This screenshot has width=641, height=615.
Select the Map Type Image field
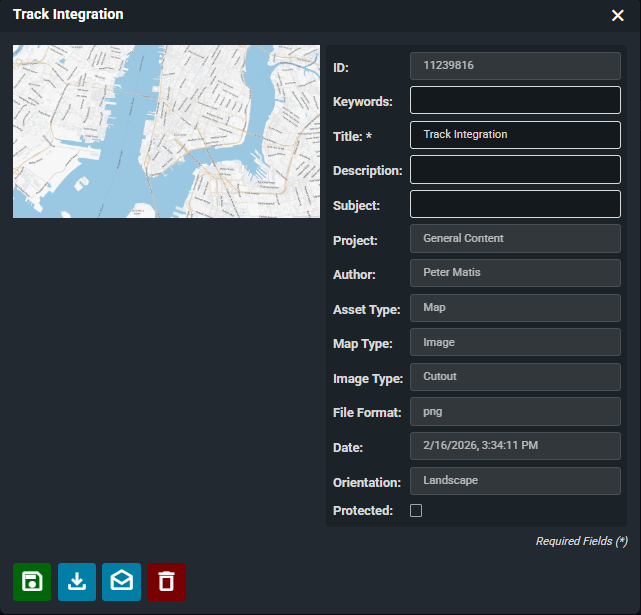click(x=515, y=342)
